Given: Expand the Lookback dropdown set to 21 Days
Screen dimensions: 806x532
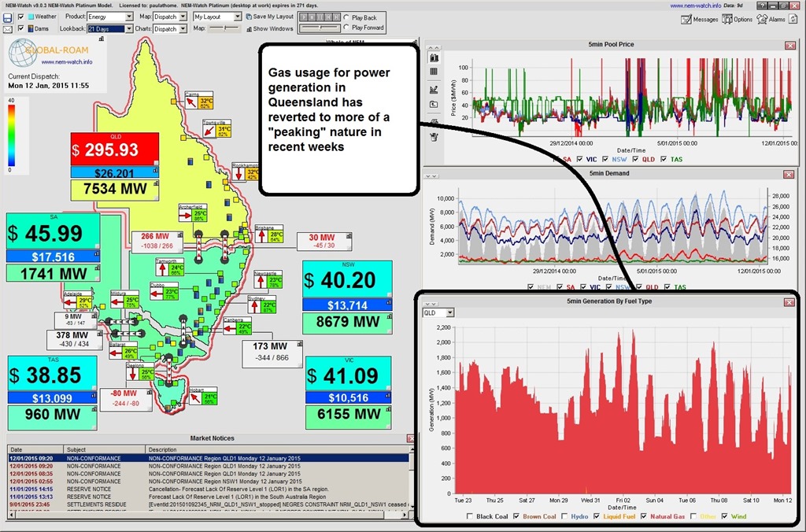Looking at the screenshot, I should pos(128,29).
